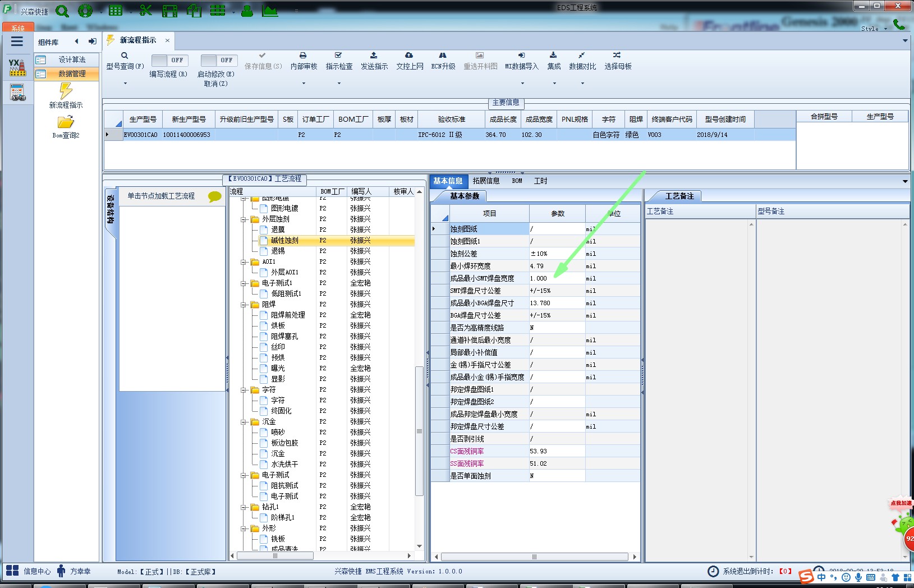914x588 pixels.
Task: Open the Style dropdown
Action: pyautogui.click(x=885, y=29)
